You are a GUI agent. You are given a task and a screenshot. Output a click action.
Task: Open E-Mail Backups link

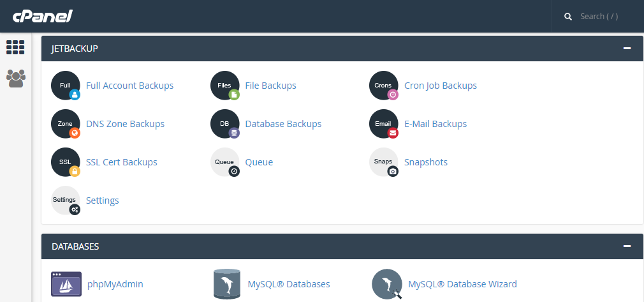tap(435, 124)
